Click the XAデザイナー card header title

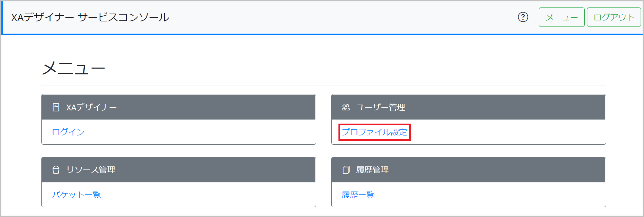point(91,107)
